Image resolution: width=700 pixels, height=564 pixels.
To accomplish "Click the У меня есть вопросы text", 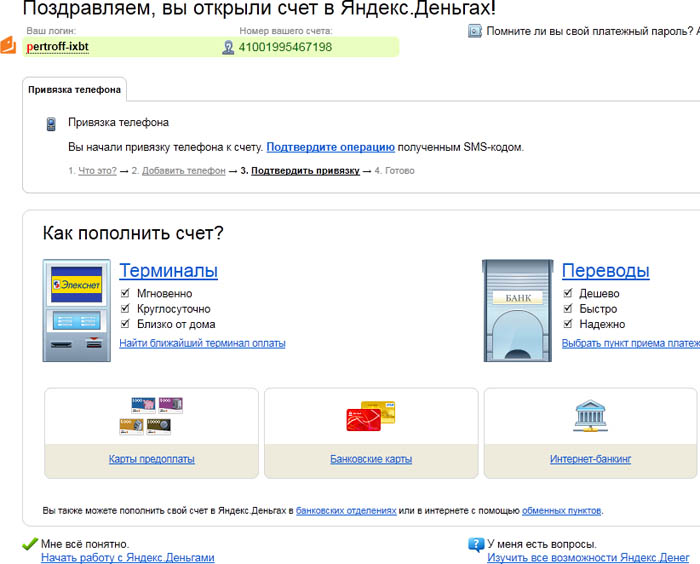I will (x=542, y=544).
